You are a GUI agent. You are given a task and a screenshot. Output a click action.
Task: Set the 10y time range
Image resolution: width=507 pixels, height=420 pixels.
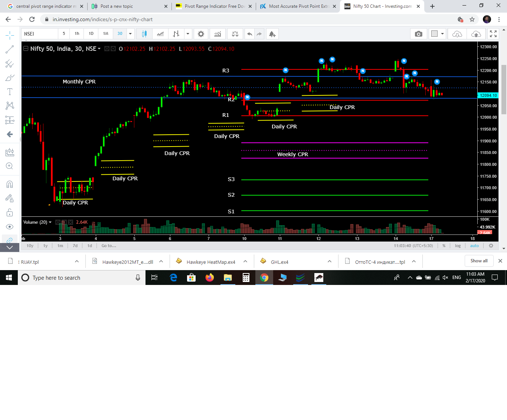30,246
